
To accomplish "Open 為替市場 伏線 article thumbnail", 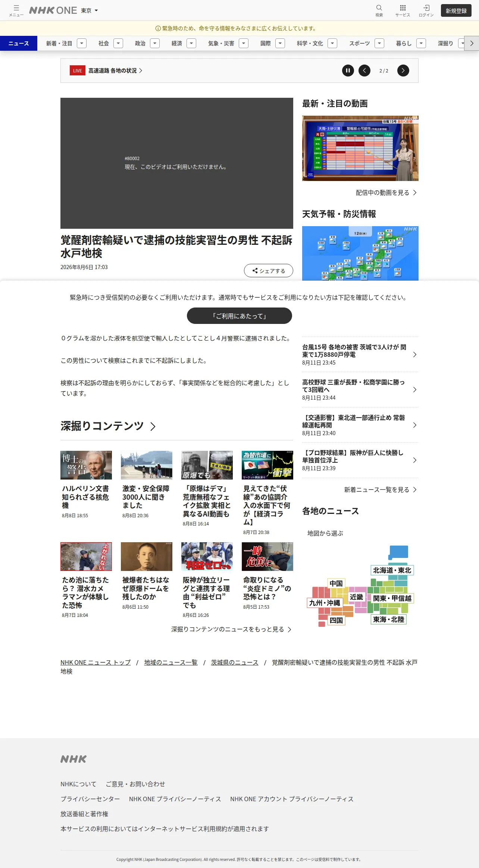I will point(267,465).
